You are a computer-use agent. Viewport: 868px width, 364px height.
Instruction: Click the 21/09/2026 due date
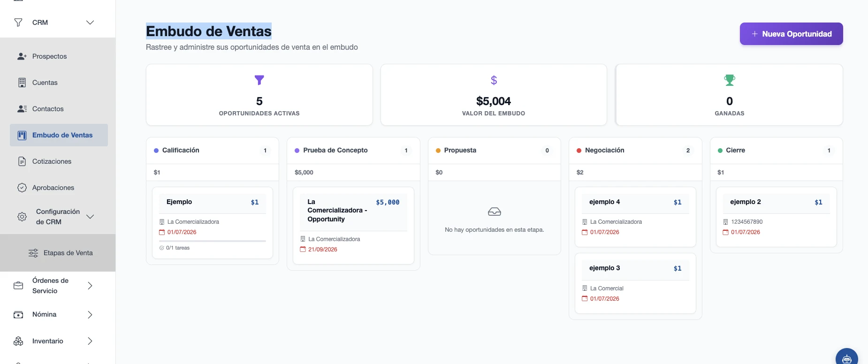pos(323,250)
